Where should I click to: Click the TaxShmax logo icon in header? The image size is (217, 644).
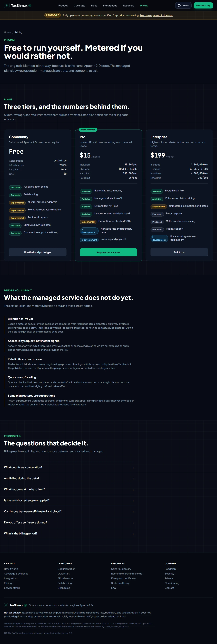pyautogui.click(x=7, y=5)
